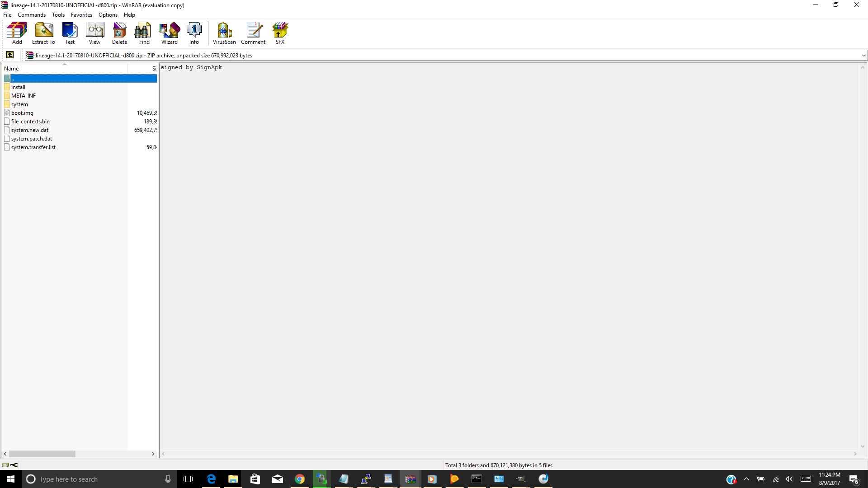Viewport: 868px width, 488px height.
Task: Open the Options menu
Action: point(108,15)
